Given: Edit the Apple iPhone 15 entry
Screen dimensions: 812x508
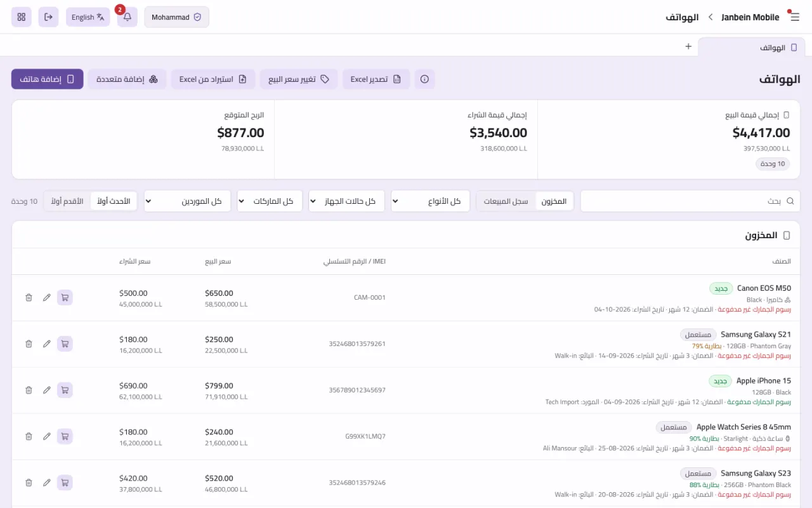Looking at the screenshot, I should 46,390.
